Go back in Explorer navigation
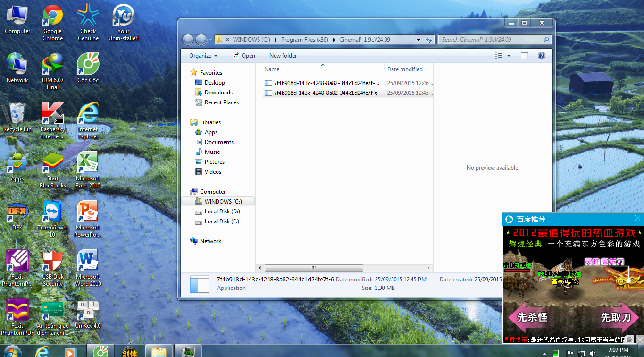Viewport: 644px width, 357px height. pyautogui.click(x=188, y=40)
